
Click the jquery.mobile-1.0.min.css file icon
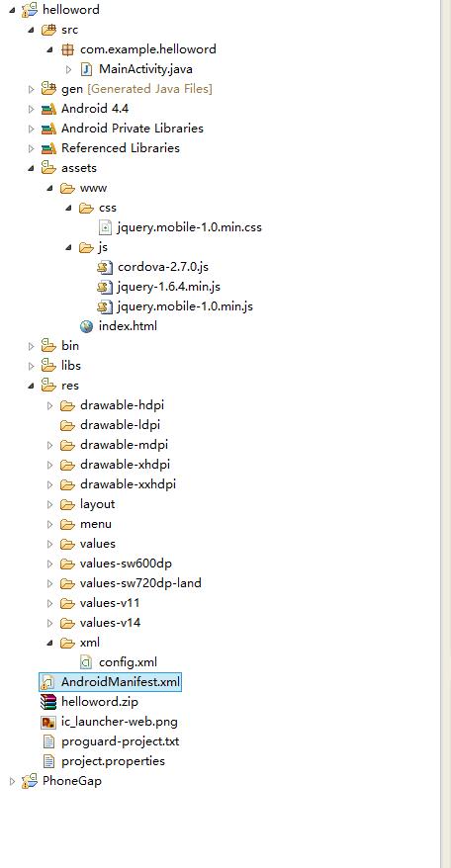click(x=105, y=227)
